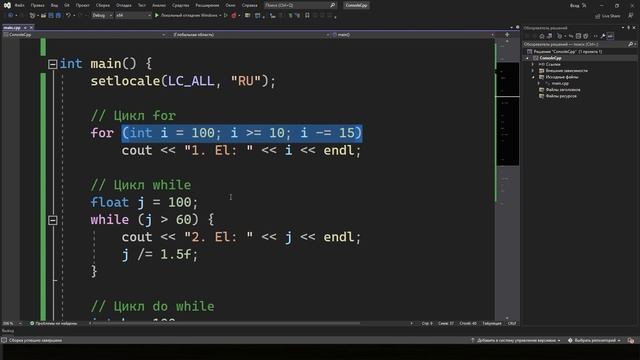640x360 pixels.
Task: Click Live Share button
Action: tap(607, 16)
